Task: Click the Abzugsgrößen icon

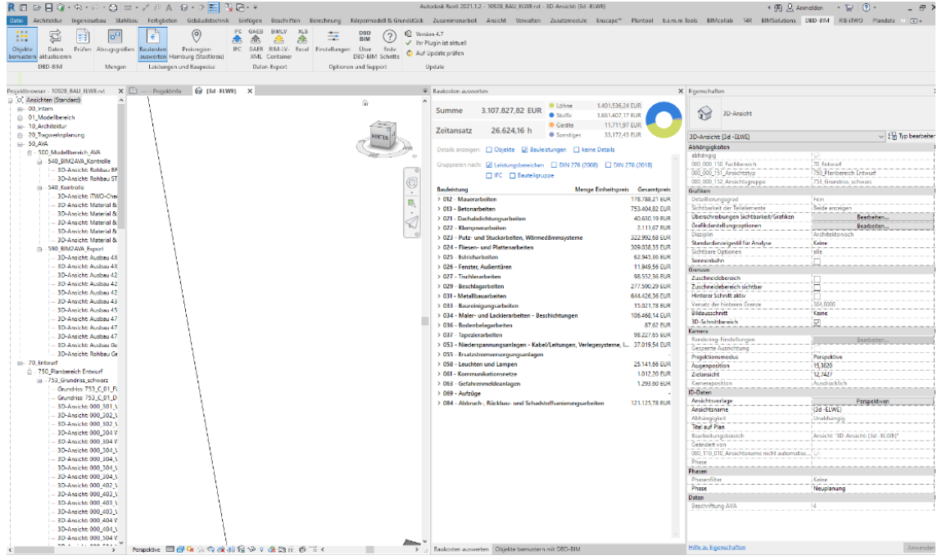Action: pos(115,36)
